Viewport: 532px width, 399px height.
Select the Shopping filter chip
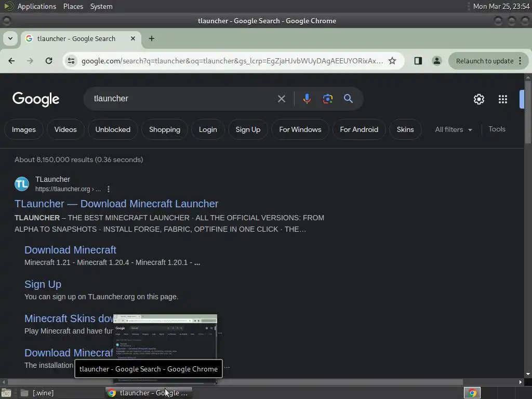(x=165, y=129)
